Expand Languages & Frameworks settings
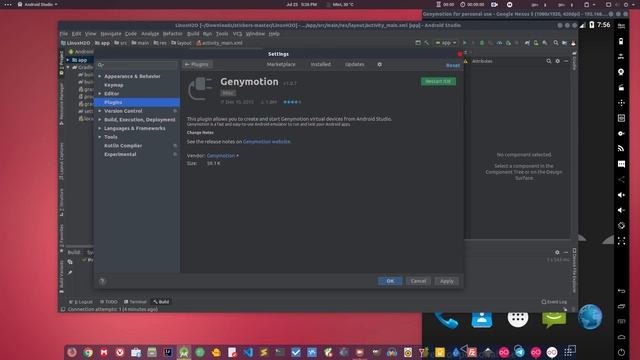The width and height of the screenshot is (640, 360). 100,128
